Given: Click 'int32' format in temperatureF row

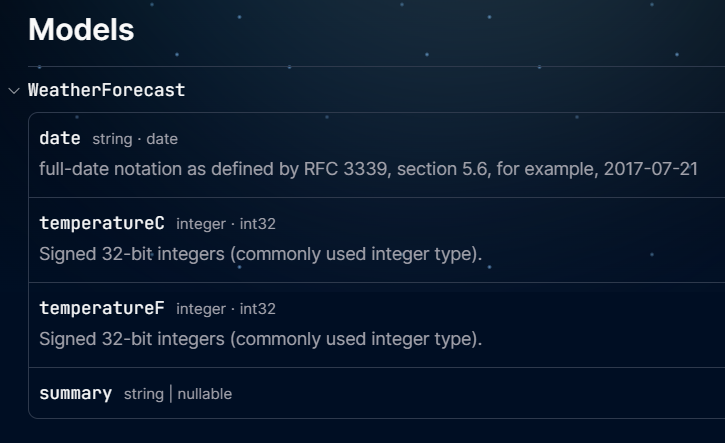Looking at the screenshot, I should tap(257, 309).
